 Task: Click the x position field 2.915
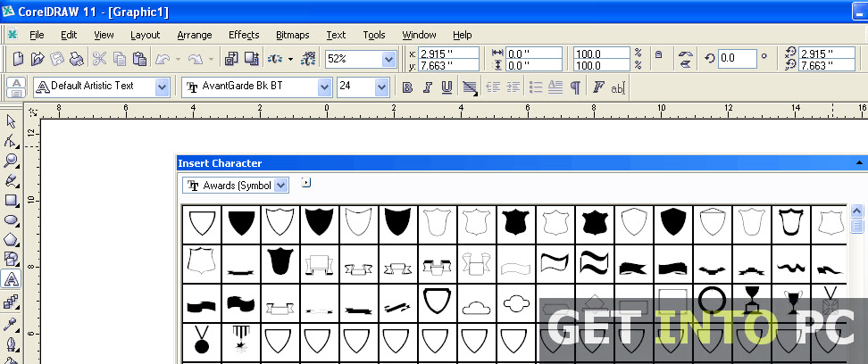pyautogui.click(x=448, y=54)
